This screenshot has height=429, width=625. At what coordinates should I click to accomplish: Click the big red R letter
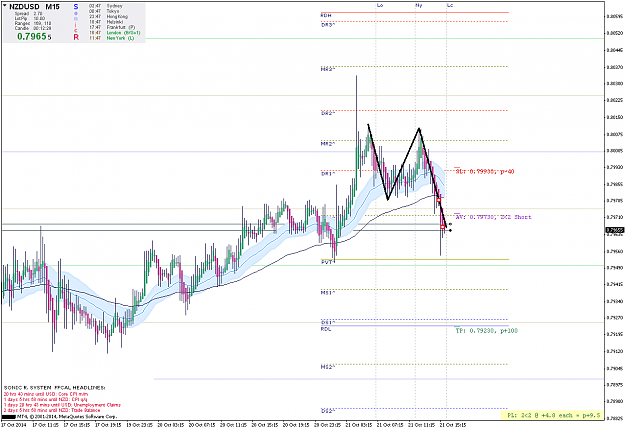coord(76,37)
